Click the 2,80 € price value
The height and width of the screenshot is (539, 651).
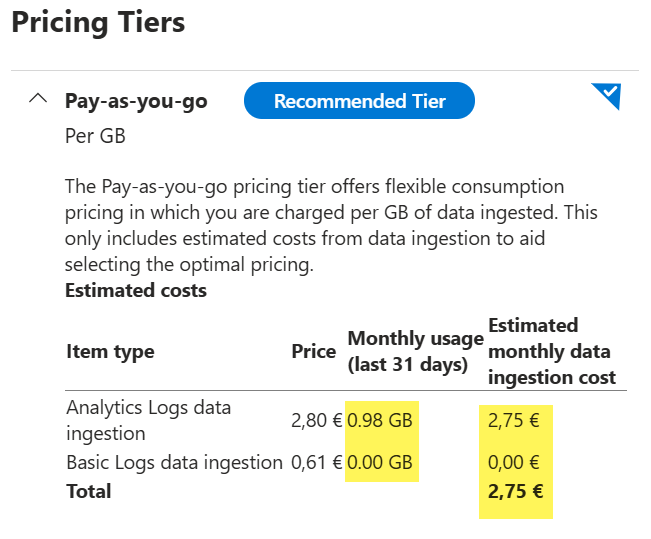pyautogui.click(x=316, y=420)
